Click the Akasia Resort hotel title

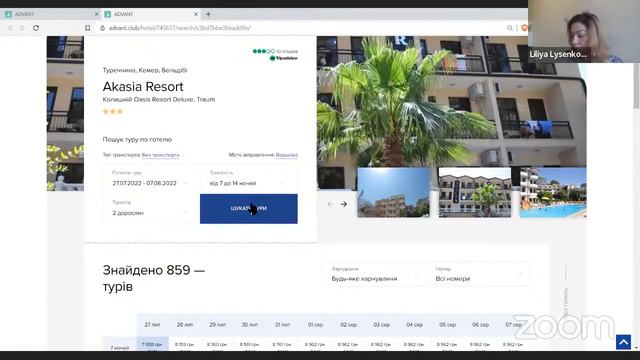click(x=143, y=87)
